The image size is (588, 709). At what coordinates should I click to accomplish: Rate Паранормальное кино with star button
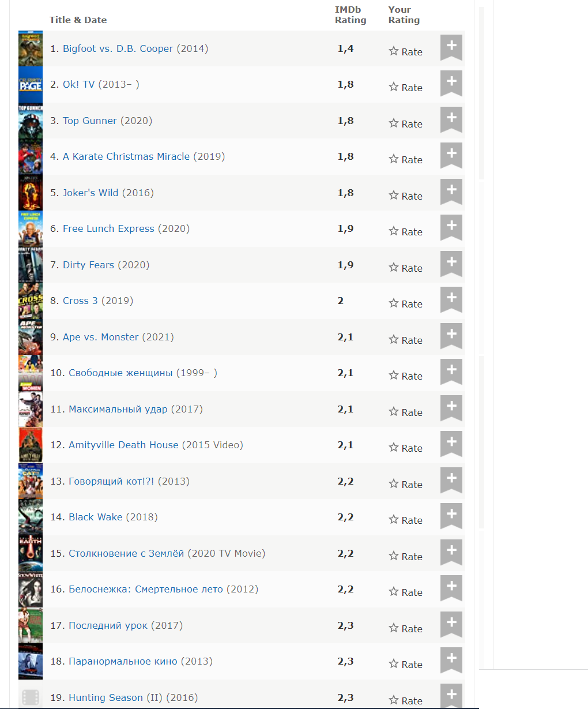click(394, 664)
